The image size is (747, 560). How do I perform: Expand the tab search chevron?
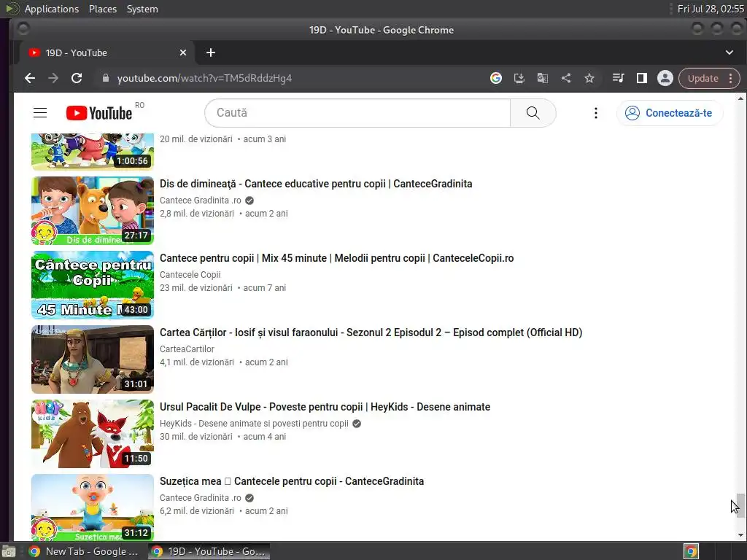pos(729,52)
